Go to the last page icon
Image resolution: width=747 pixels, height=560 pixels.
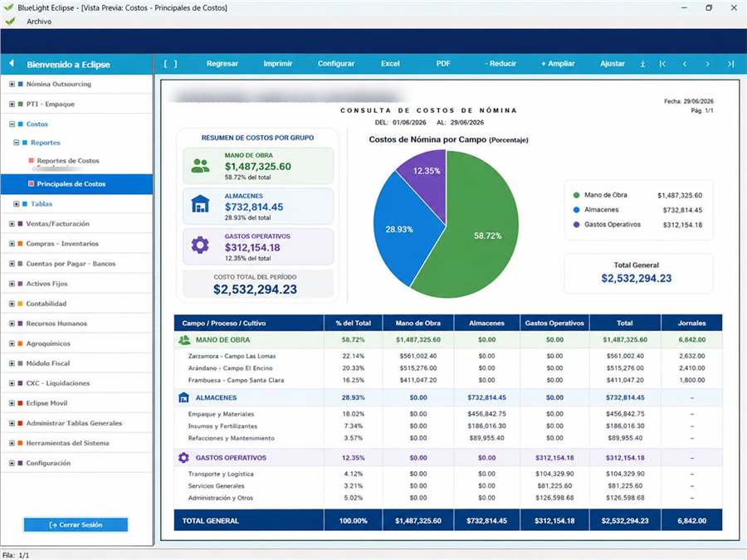[730, 64]
